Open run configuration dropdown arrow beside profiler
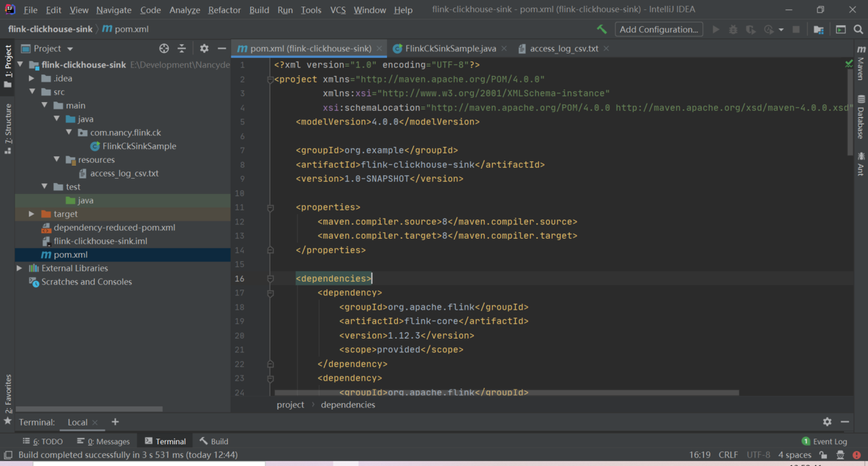 click(x=781, y=30)
